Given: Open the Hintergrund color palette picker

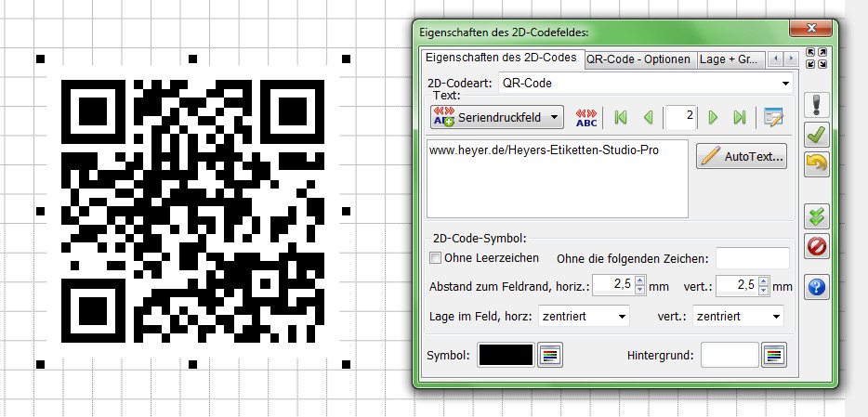Looking at the screenshot, I should point(774,355).
